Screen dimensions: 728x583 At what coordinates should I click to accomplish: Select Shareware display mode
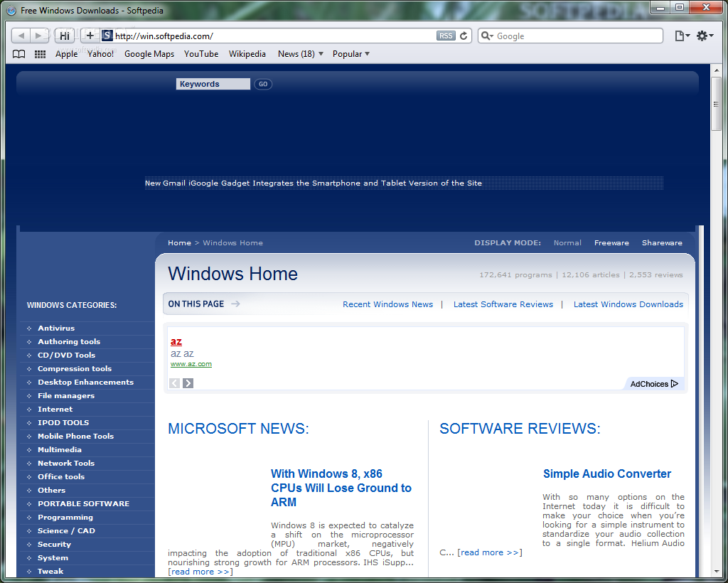point(662,242)
